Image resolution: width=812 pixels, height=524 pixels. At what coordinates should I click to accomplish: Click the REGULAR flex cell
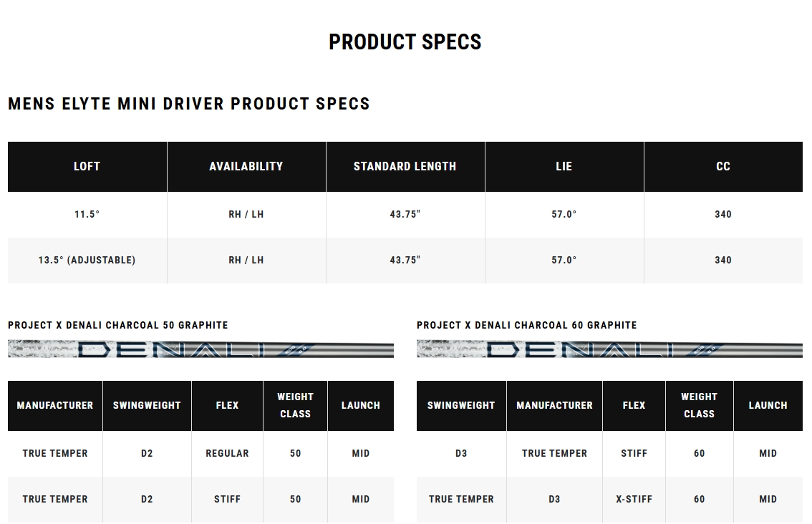227,453
